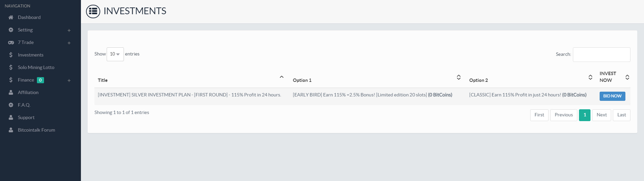The width and height of the screenshot is (644, 181).
Task: Focus the Search input field
Action: tap(601, 54)
